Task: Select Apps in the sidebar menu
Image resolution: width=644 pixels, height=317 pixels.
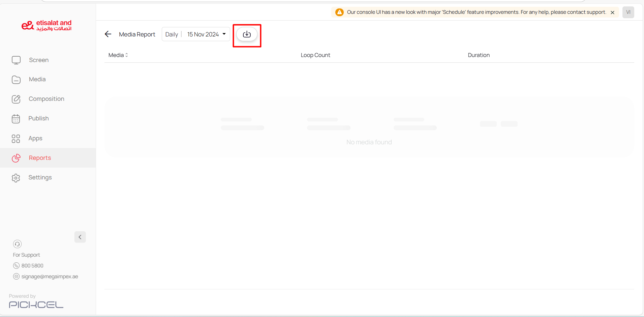Action: click(35, 138)
